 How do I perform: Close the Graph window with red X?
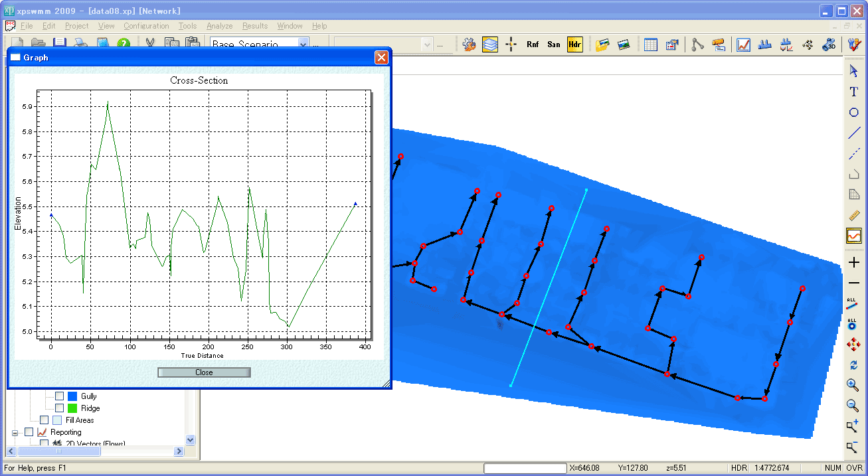click(x=381, y=58)
